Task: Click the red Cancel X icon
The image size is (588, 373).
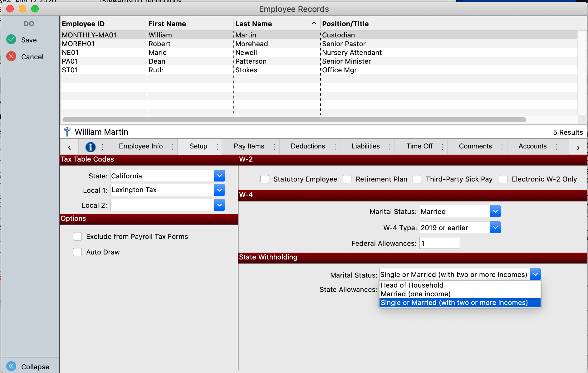Action: pyautogui.click(x=11, y=56)
